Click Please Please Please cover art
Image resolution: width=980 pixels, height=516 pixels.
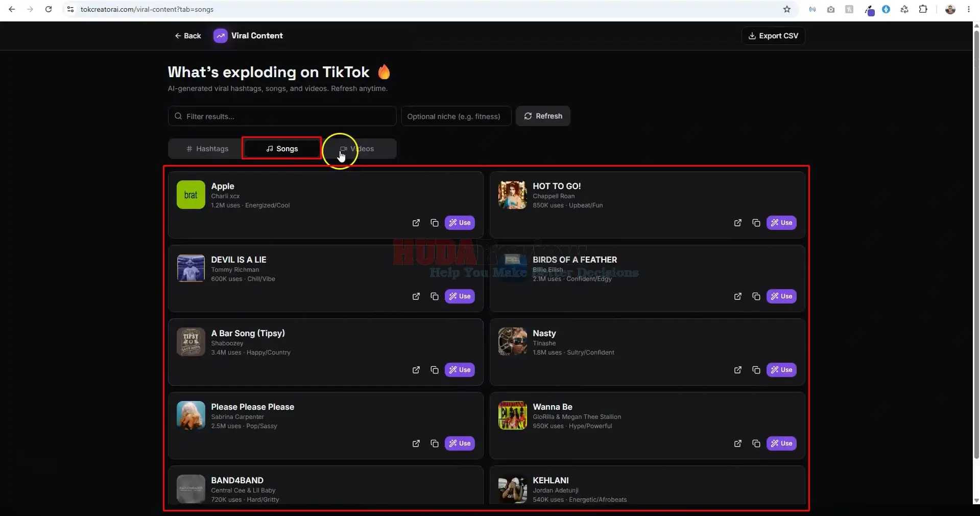tap(191, 415)
